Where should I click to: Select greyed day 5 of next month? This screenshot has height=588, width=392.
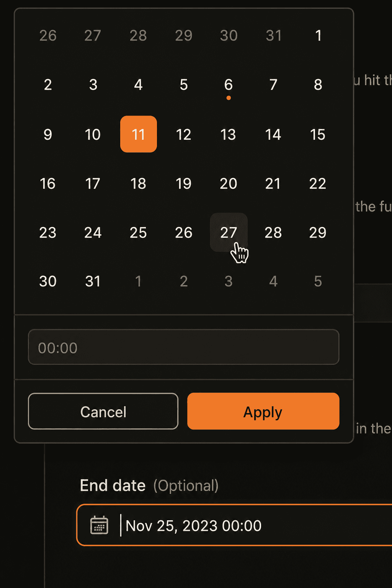tap(318, 281)
